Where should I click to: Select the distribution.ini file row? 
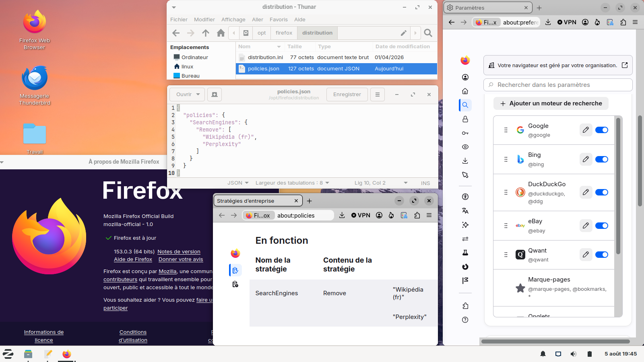336,58
